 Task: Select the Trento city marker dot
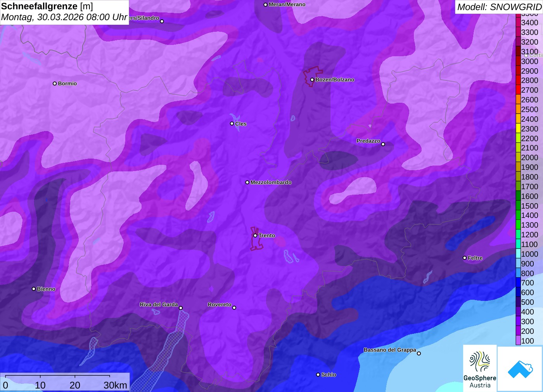click(x=255, y=235)
